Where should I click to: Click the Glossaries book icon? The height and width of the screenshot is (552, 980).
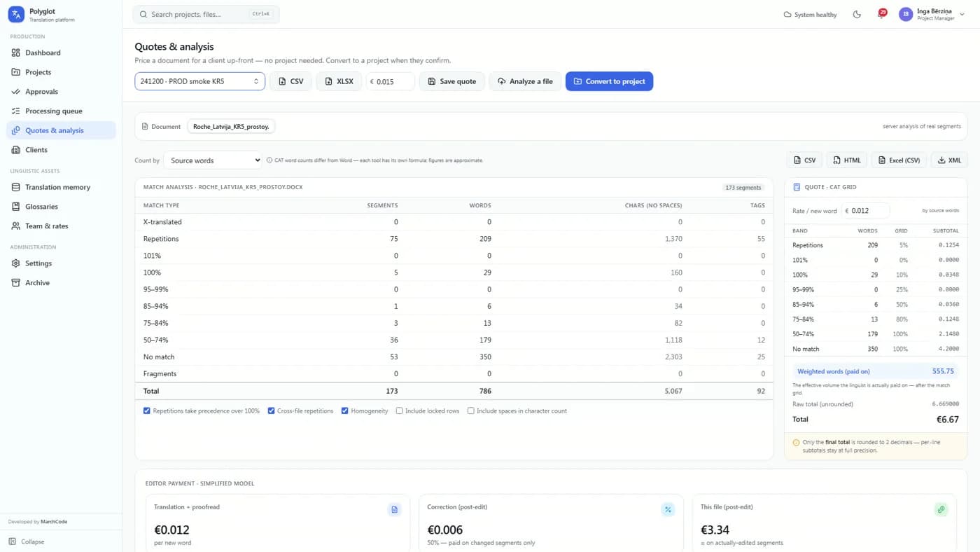point(16,207)
